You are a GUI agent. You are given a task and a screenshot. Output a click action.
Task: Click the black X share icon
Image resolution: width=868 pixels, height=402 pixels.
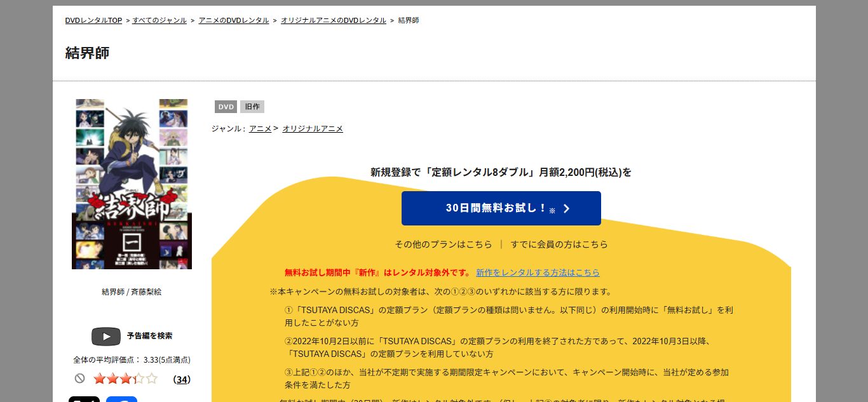(x=84, y=399)
